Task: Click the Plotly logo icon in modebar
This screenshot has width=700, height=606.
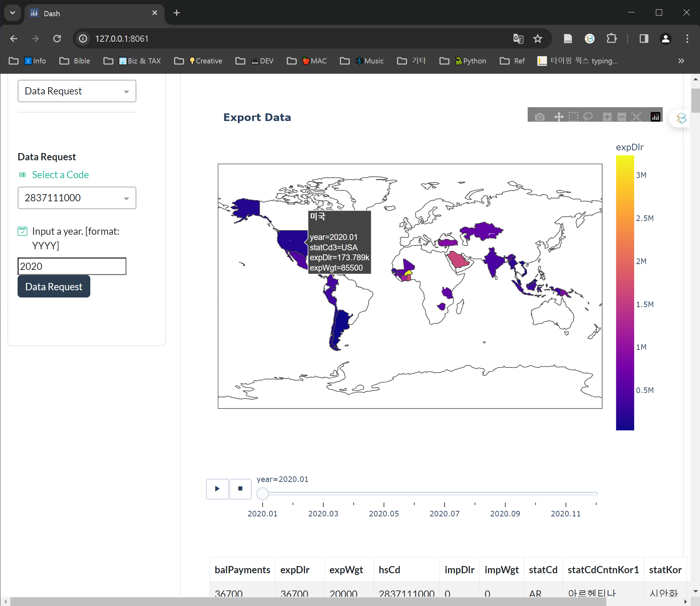Action: (655, 117)
